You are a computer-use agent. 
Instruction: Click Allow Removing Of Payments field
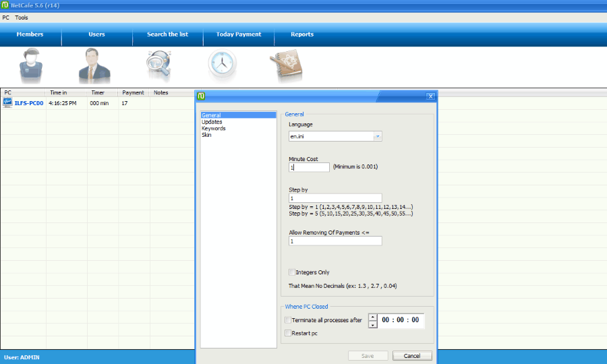[x=335, y=241]
